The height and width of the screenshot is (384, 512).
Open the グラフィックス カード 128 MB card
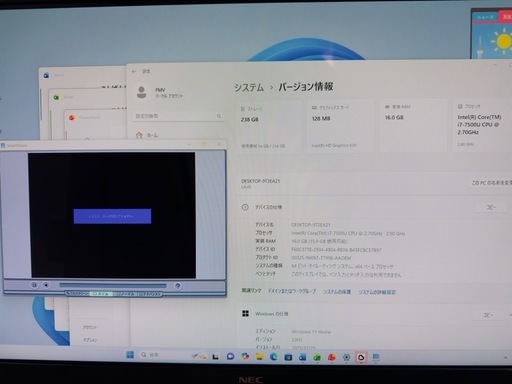click(341, 127)
